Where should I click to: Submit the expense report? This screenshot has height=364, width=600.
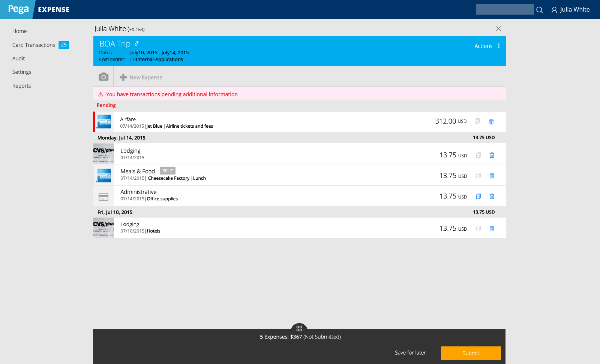tap(471, 353)
